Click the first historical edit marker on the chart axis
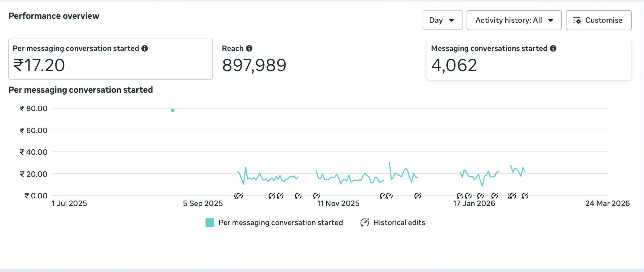 pos(238,196)
